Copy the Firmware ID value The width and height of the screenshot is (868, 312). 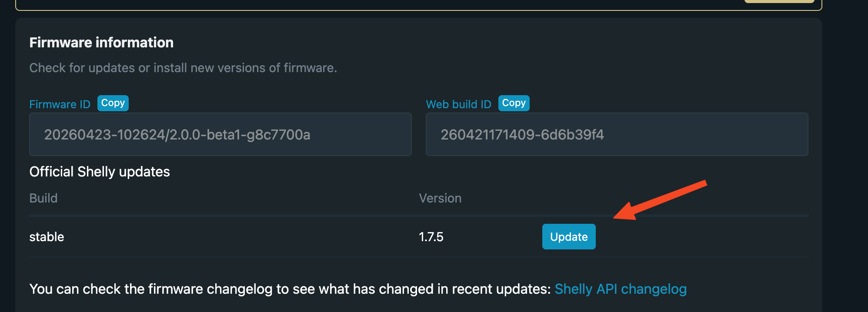113,103
